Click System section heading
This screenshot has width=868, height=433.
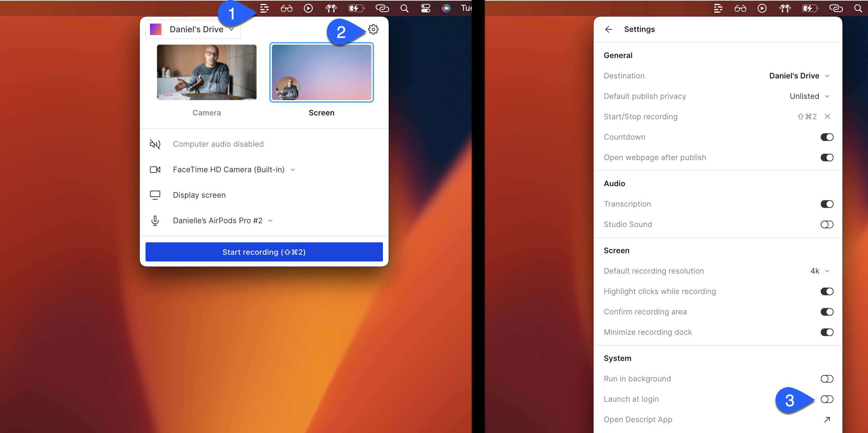(x=617, y=358)
